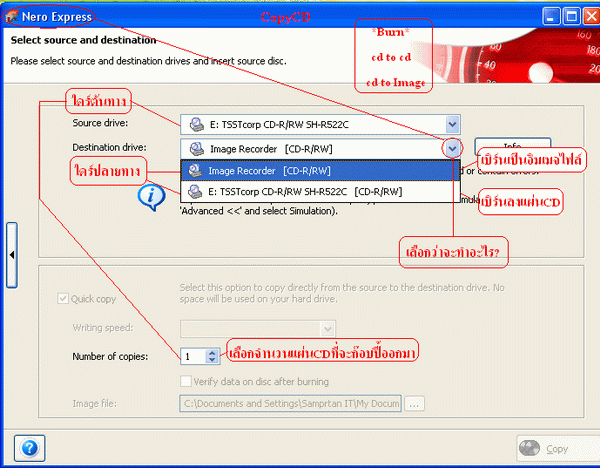
Task: Click the recorder icon in Destination drive field
Action: point(197,148)
